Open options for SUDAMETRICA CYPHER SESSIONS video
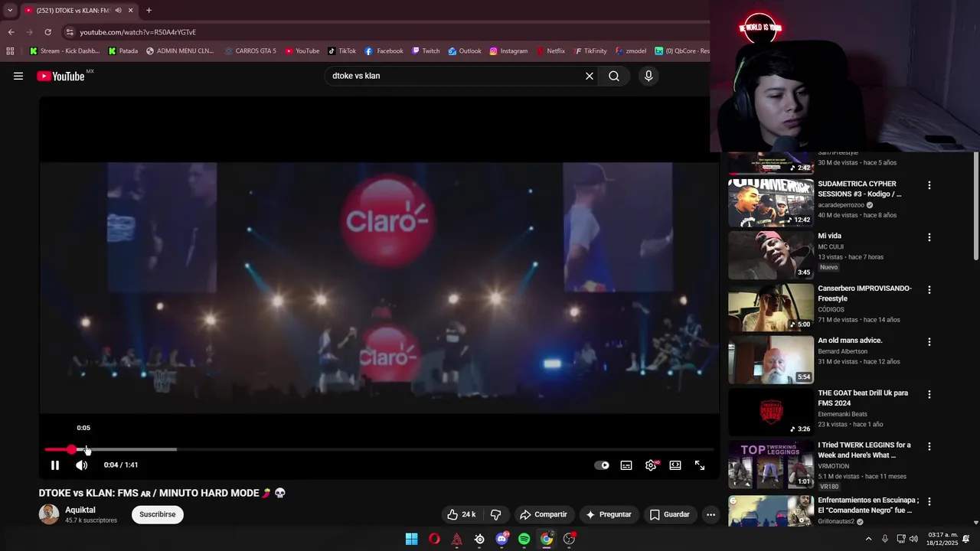980x551 pixels. coord(929,185)
